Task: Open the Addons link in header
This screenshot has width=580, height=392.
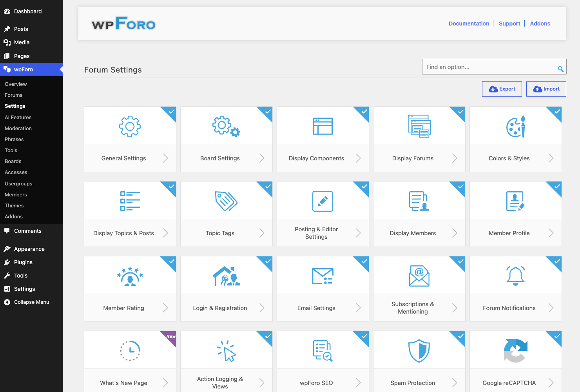Action: pos(540,24)
